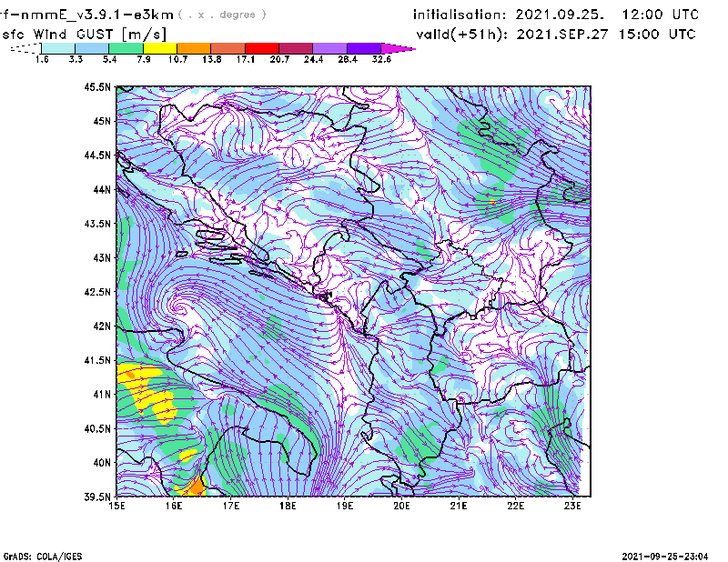Screen dimensions: 728x562
Task: Click the "20.7" colorbar value
Action: click(x=279, y=59)
